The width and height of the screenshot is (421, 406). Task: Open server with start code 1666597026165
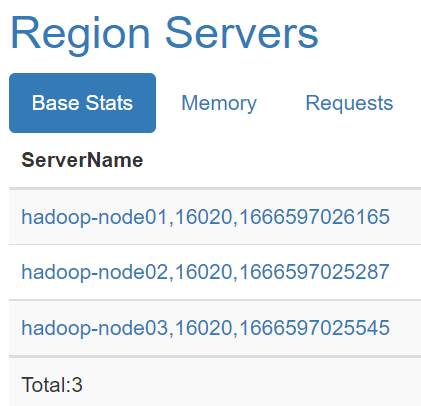point(206,217)
